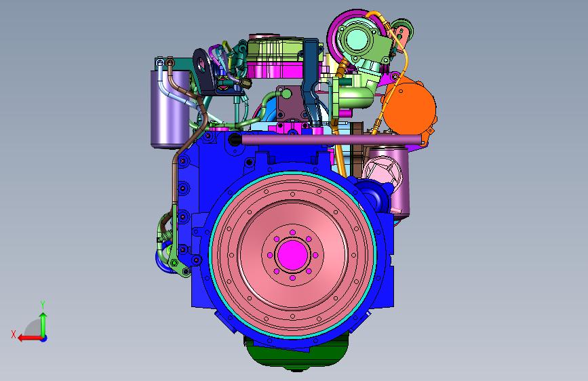The width and height of the screenshot is (588, 381).
Task: Select the horizontal purple rod above the housing
Action: click(330, 140)
